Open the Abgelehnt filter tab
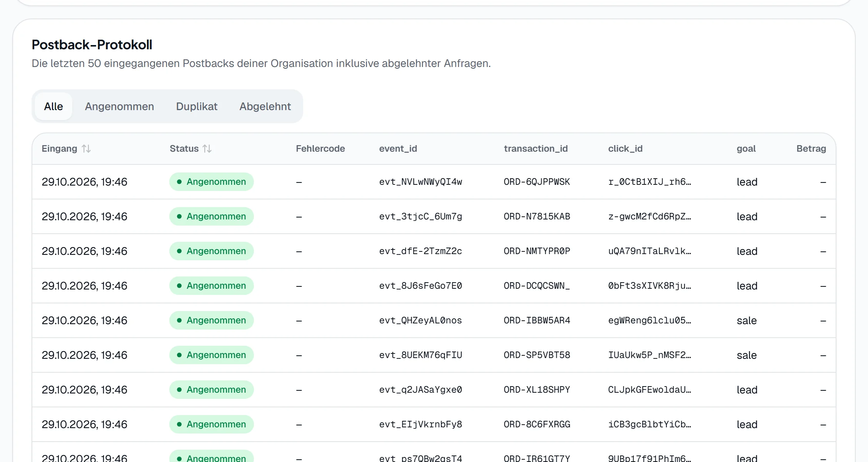This screenshot has height=462, width=868. [265, 106]
